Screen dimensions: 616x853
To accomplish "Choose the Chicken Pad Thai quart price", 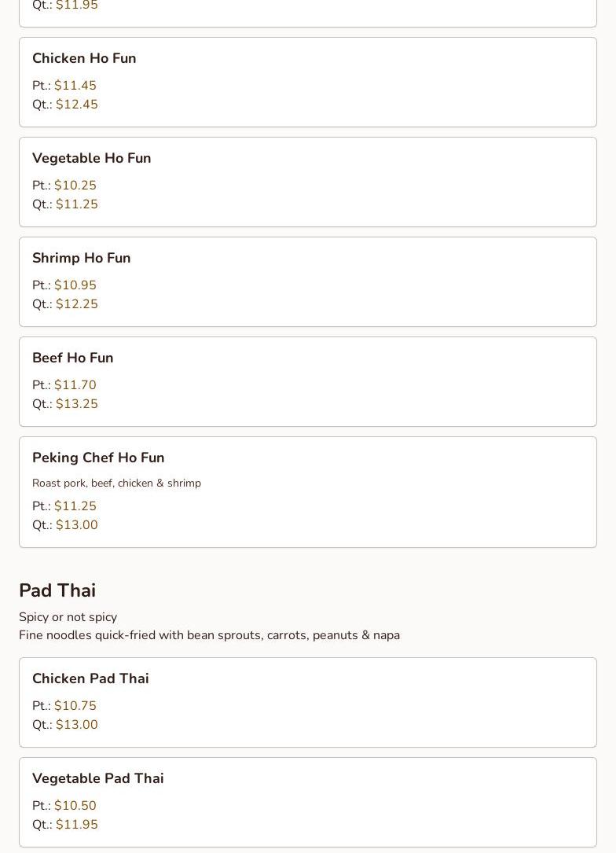I will (76, 725).
